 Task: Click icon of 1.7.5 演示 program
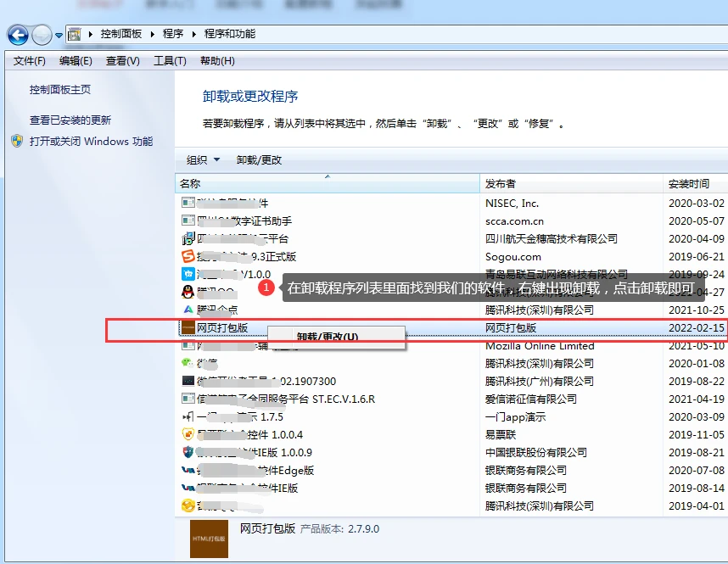[188, 416]
